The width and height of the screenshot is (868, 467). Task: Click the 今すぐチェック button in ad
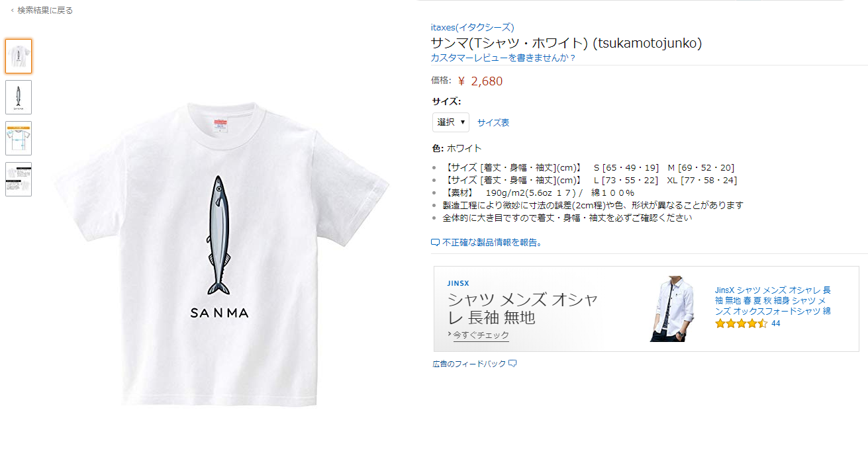pyautogui.click(x=481, y=335)
